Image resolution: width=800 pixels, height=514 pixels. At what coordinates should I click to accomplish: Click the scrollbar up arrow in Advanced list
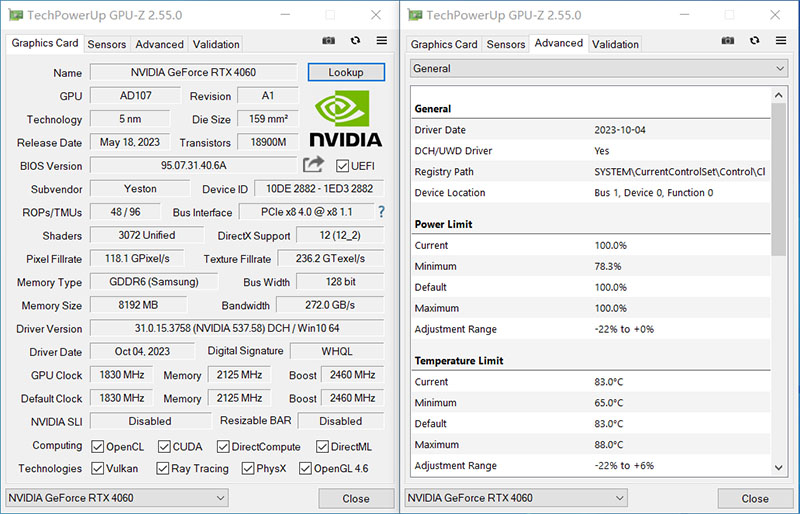click(779, 95)
